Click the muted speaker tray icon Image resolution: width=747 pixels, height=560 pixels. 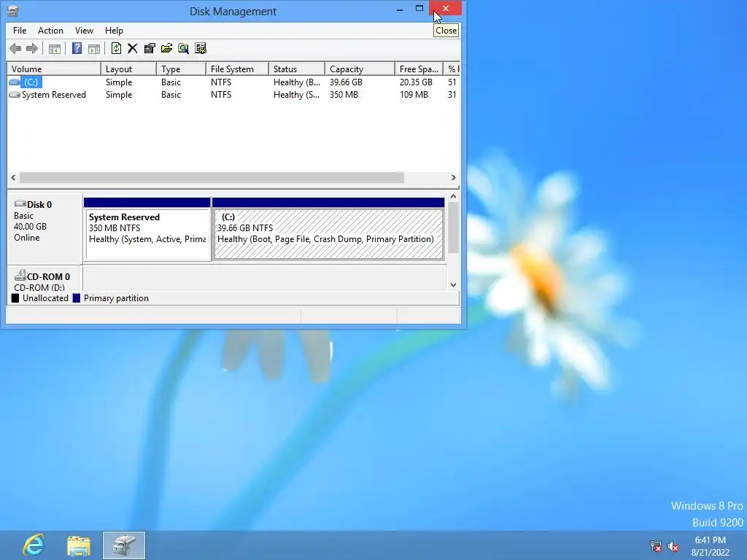[x=673, y=545]
